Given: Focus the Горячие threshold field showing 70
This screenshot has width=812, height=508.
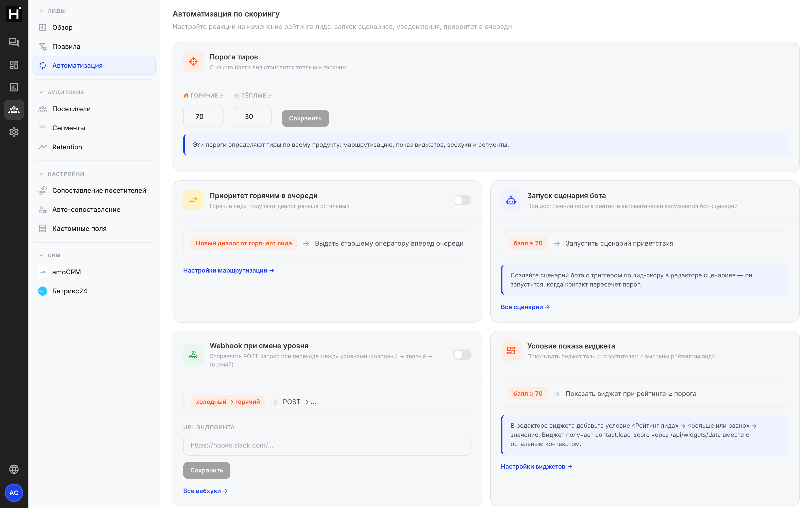Looking at the screenshot, I should point(203,117).
